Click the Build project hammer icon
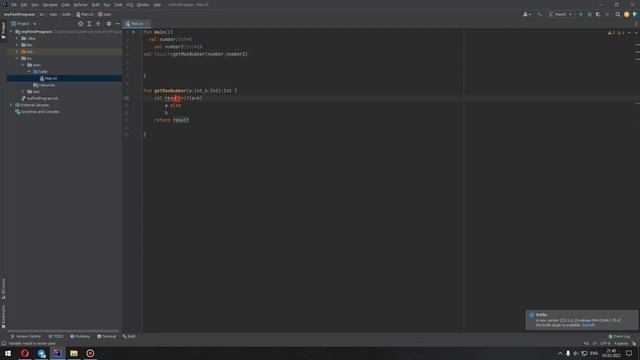This screenshot has width=640, height=360. pos(540,14)
